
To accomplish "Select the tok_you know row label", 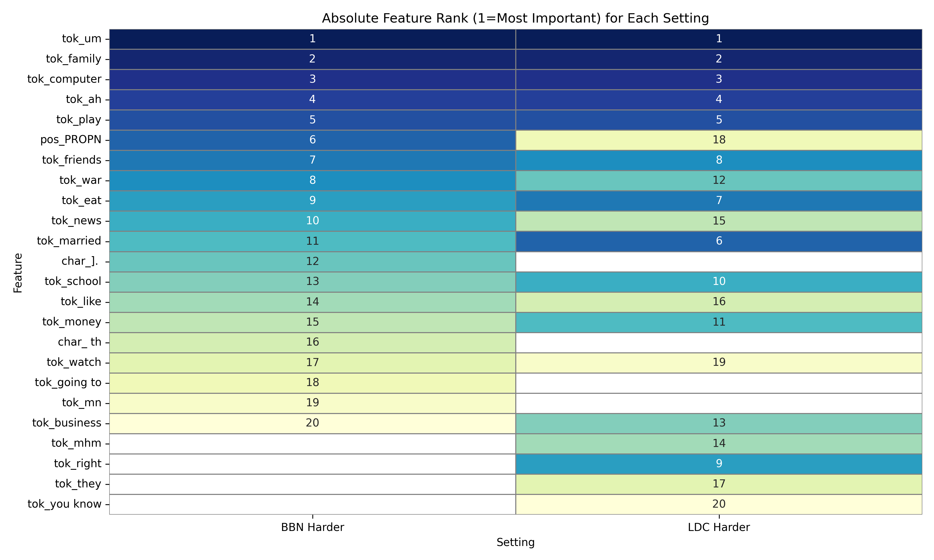I will coord(64,504).
